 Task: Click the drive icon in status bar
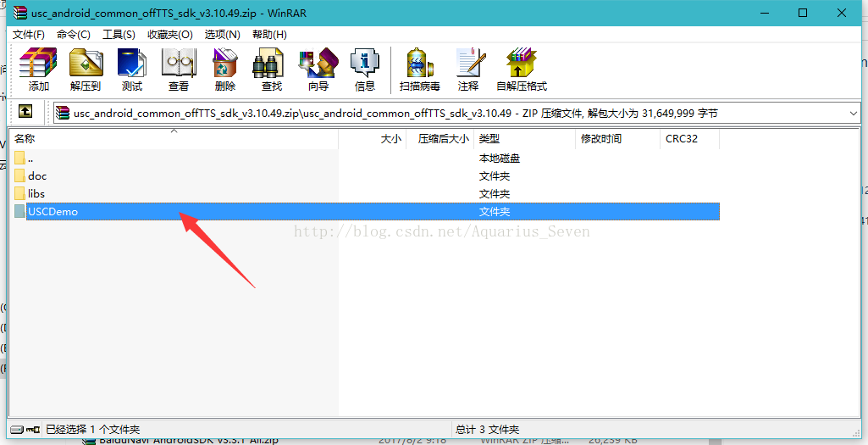coord(17,430)
